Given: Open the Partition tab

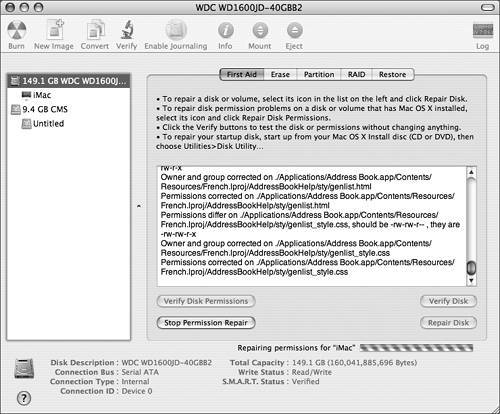Looking at the screenshot, I should 319,75.
